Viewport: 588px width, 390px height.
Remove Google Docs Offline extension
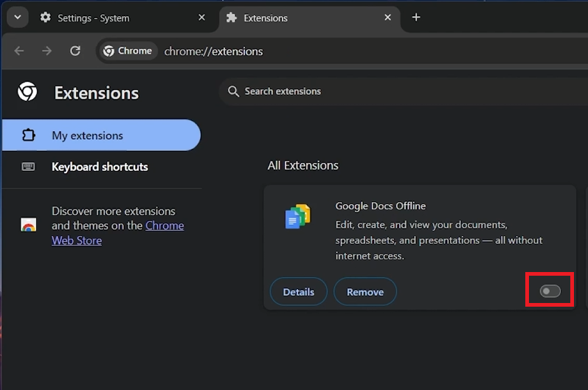click(365, 292)
